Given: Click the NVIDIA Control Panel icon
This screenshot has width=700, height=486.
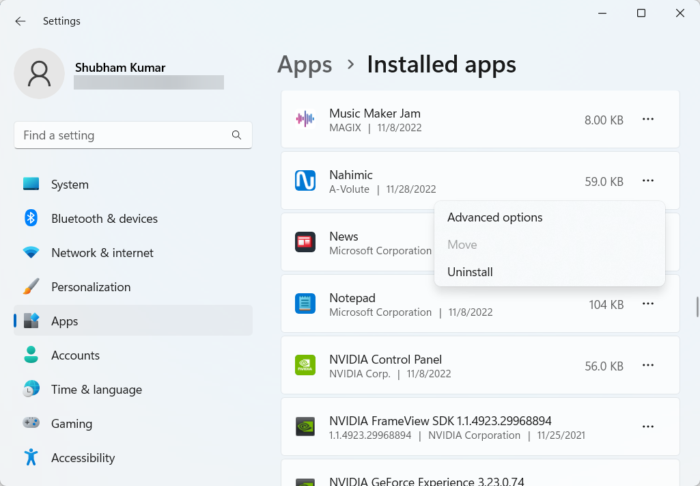Looking at the screenshot, I should [305, 366].
